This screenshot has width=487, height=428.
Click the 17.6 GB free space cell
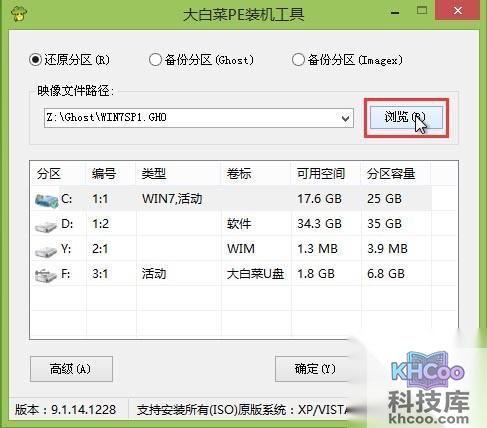319,199
